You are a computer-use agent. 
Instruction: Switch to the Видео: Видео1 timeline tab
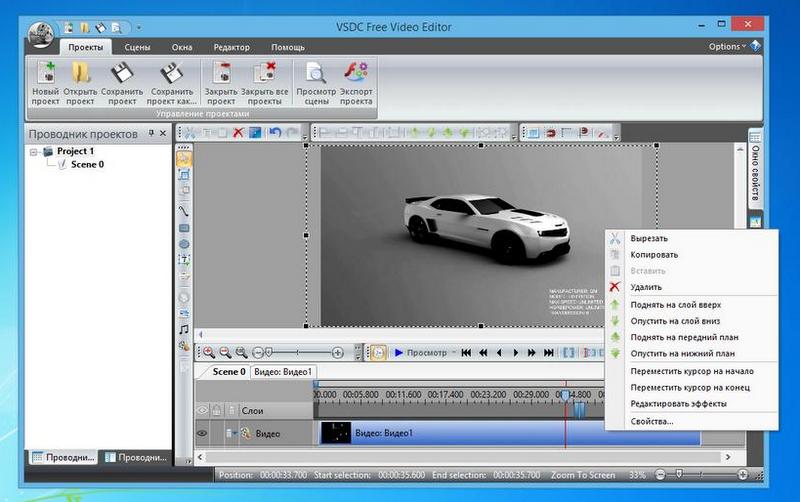click(x=283, y=372)
